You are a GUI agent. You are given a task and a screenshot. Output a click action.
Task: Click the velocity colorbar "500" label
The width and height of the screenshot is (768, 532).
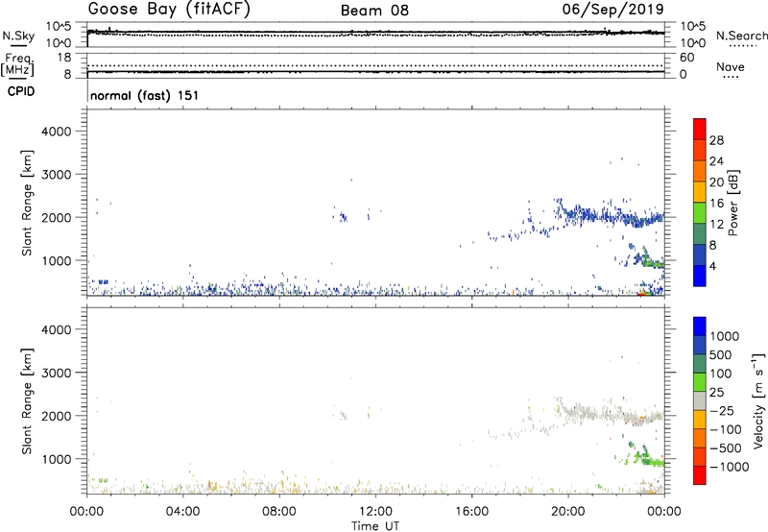tap(721, 355)
